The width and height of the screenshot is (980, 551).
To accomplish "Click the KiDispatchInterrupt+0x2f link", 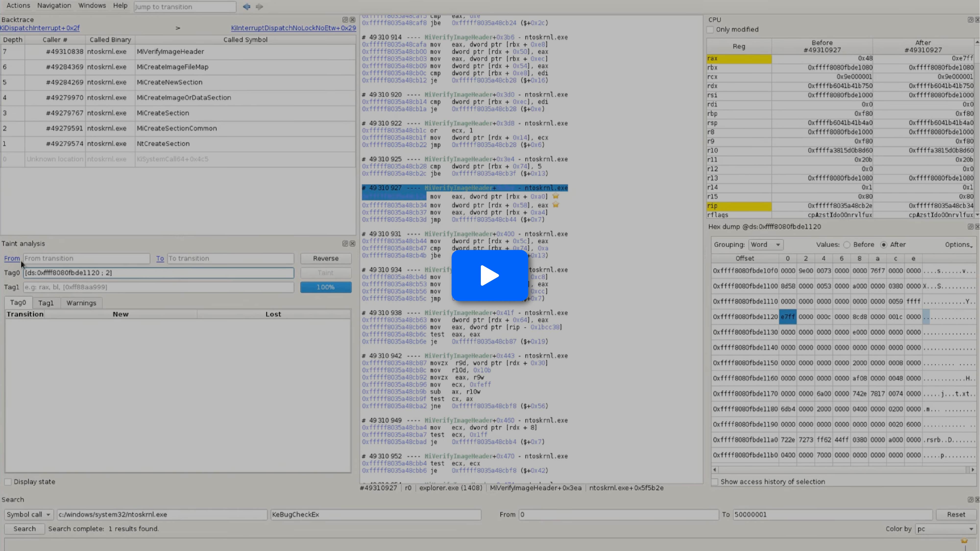I will coord(40,28).
